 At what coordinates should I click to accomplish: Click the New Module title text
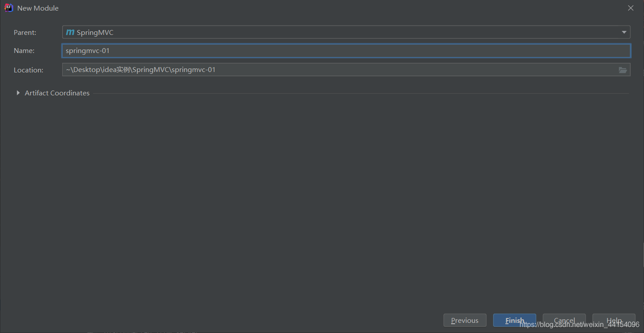[x=38, y=8]
